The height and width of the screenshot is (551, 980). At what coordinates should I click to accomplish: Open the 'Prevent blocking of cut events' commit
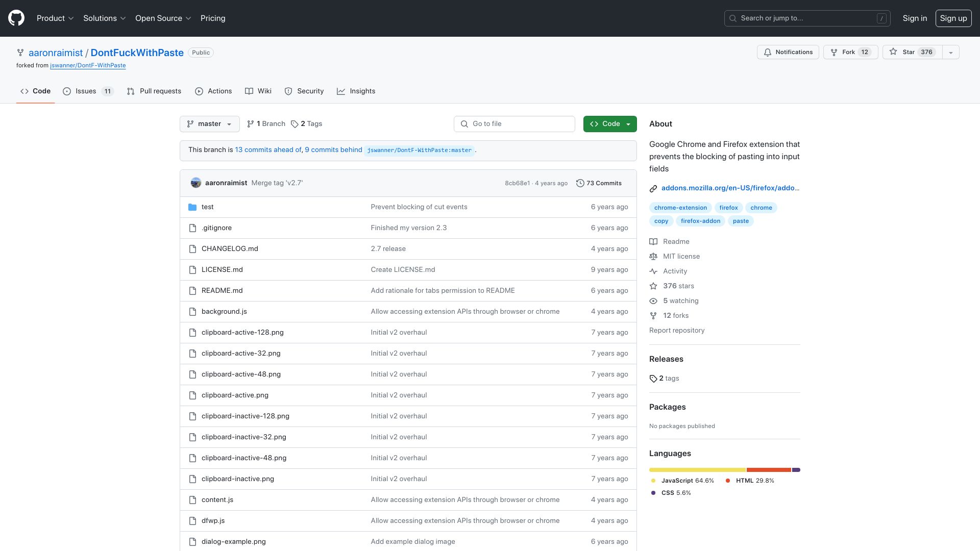(x=419, y=207)
